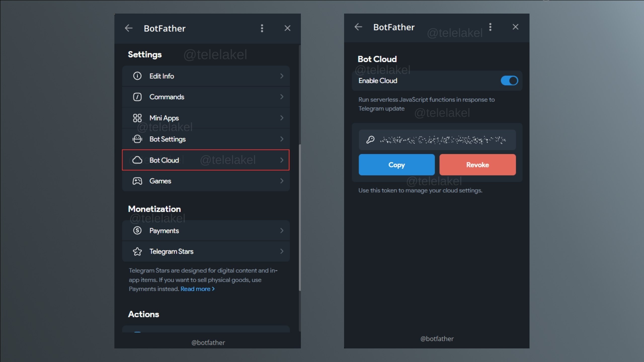Open three-dot menu in Settings panel
This screenshot has width=644, height=362.
(262, 28)
